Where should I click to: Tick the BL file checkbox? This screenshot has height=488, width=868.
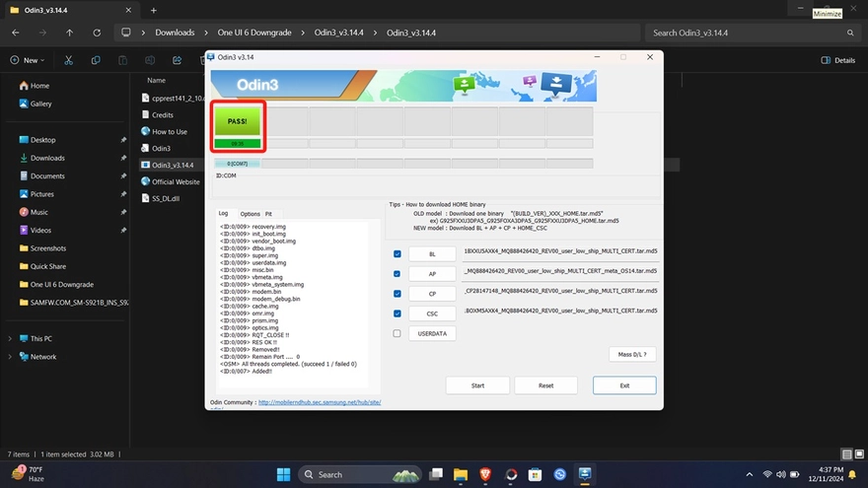tap(397, 254)
